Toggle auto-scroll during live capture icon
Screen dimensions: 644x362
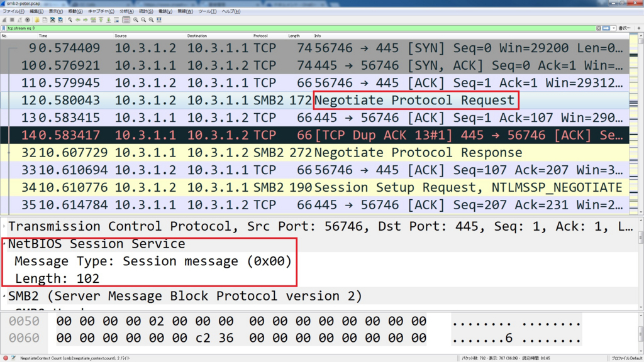click(x=116, y=19)
